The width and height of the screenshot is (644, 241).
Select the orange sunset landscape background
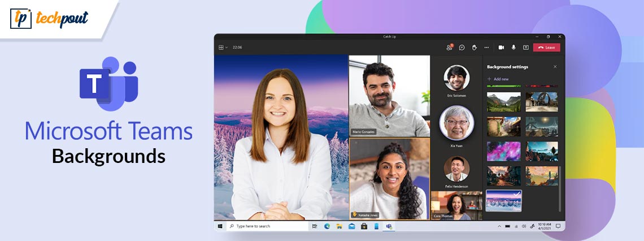point(542,175)
